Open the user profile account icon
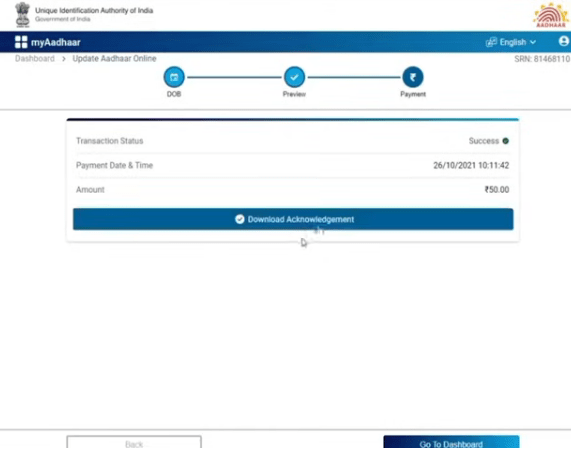This screenshot has width=571, height=449. point(564,41)
